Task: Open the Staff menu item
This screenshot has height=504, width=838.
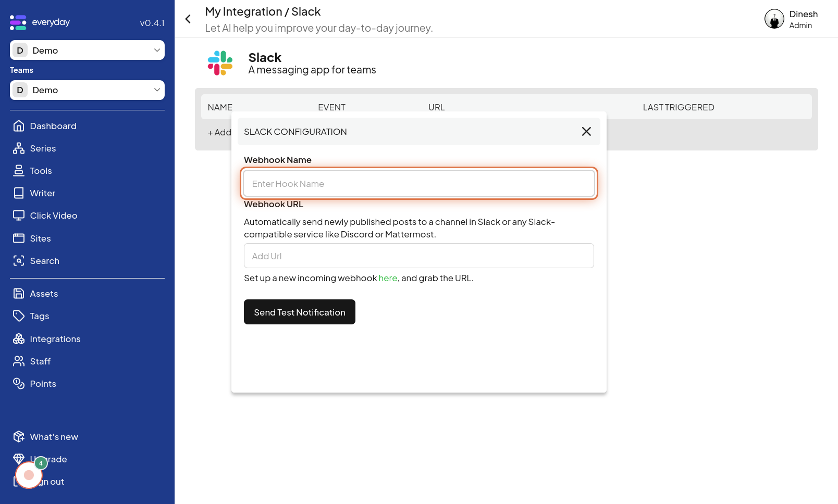Action: [x=40, y=361]
